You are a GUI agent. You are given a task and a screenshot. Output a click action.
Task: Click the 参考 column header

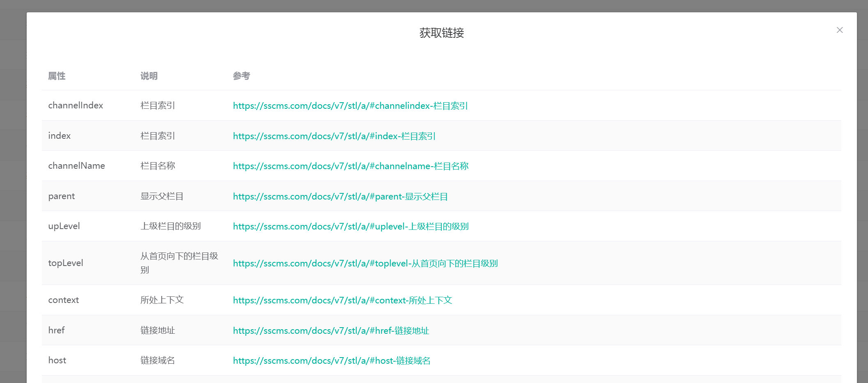241,76
